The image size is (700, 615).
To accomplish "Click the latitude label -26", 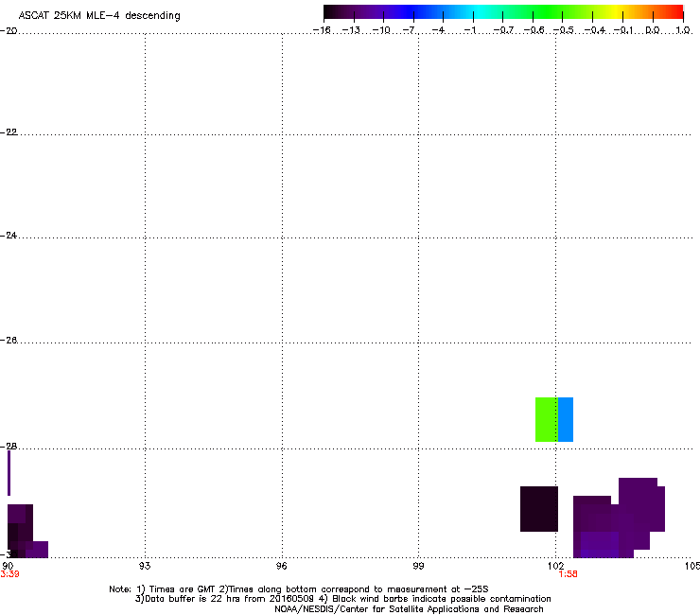I will (9, 341).
